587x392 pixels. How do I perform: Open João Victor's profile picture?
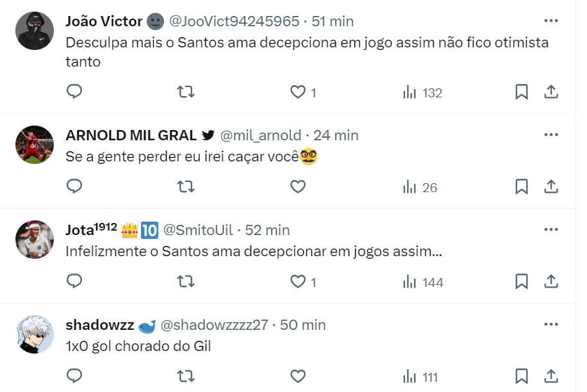point(35,31)
